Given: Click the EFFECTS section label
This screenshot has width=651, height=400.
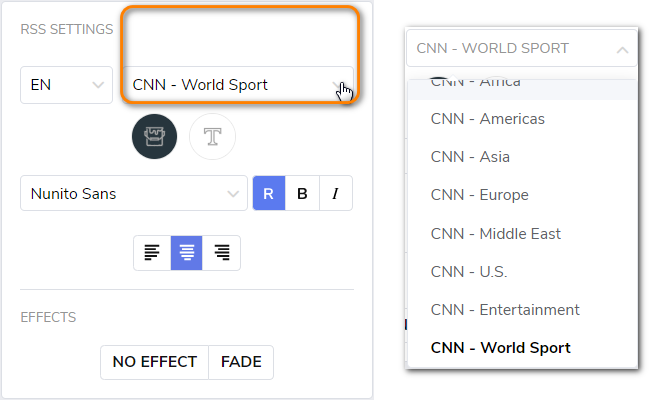Looking at the screenshot, I should 48,317.
